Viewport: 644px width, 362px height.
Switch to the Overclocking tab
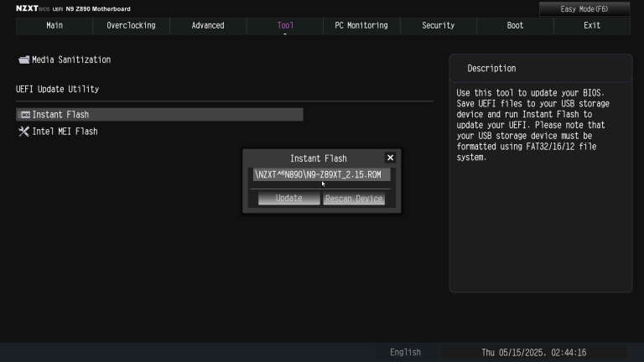pos(131,25)
